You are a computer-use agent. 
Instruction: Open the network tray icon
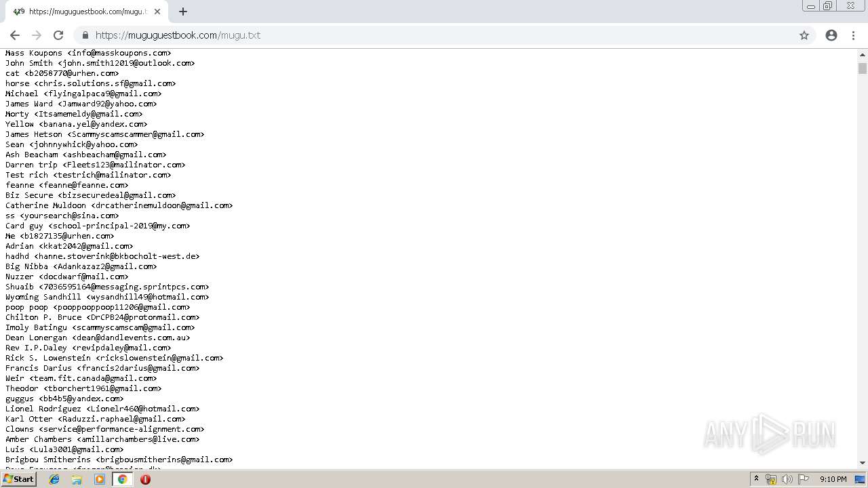coord(771,479)
